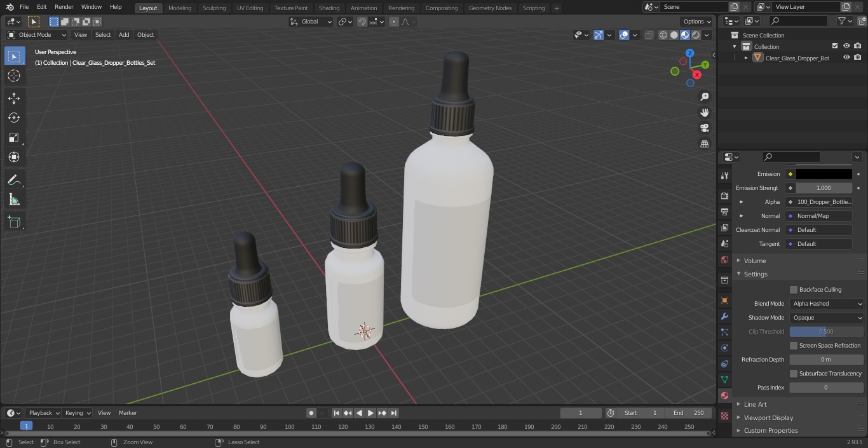Click the Normal/Map input link
This screenshot has width=868, height=448.
coord(818,216)
